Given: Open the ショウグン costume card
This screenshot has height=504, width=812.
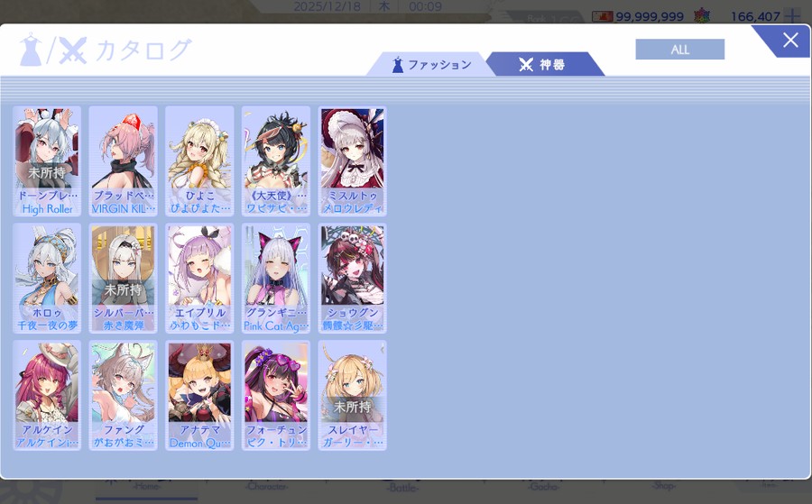Looking at the screenshot, I should click(x=352, y=279).
